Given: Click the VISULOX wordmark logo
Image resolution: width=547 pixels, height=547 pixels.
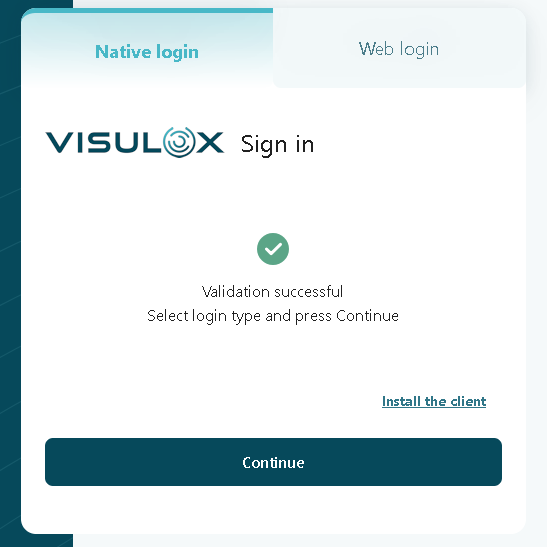Looking at the screenshot, I should tap(135, 142).
